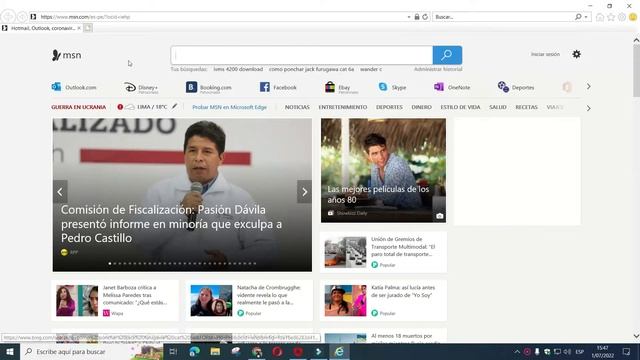Open the Skype shortcut
The image size is (640, 360).
tap(392, 87)
